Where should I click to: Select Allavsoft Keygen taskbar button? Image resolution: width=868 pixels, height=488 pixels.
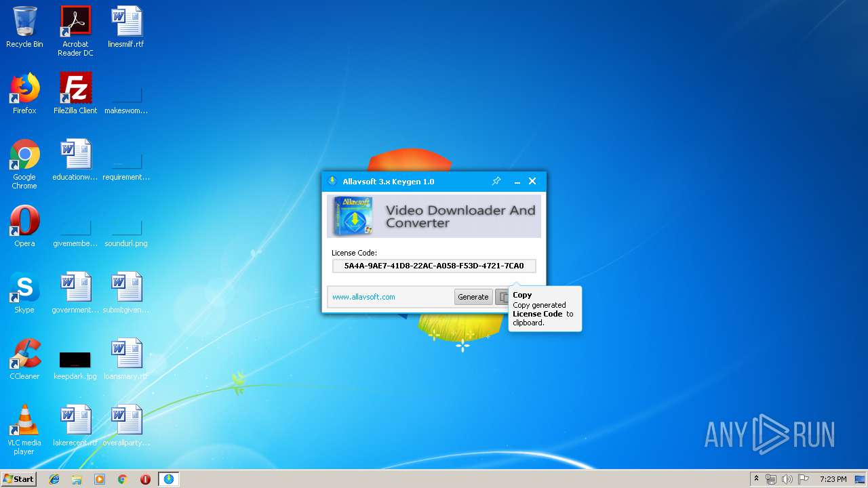(x=168, y=479)
